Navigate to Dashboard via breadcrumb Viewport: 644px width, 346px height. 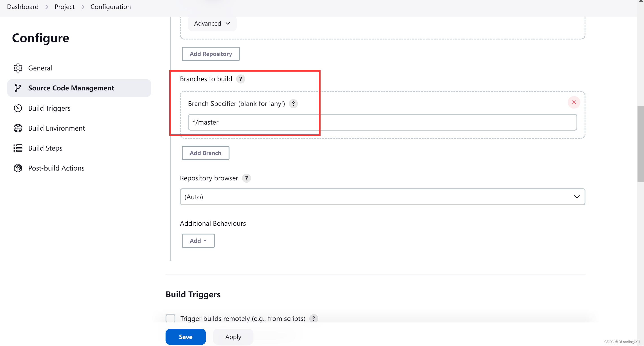click(22, 7)
